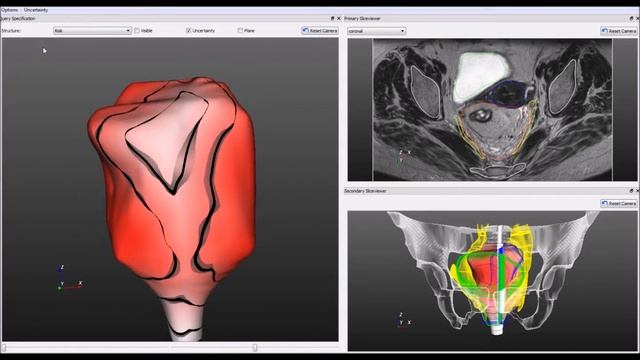
Task: Open the Options menu
Action: pos(9,10)
